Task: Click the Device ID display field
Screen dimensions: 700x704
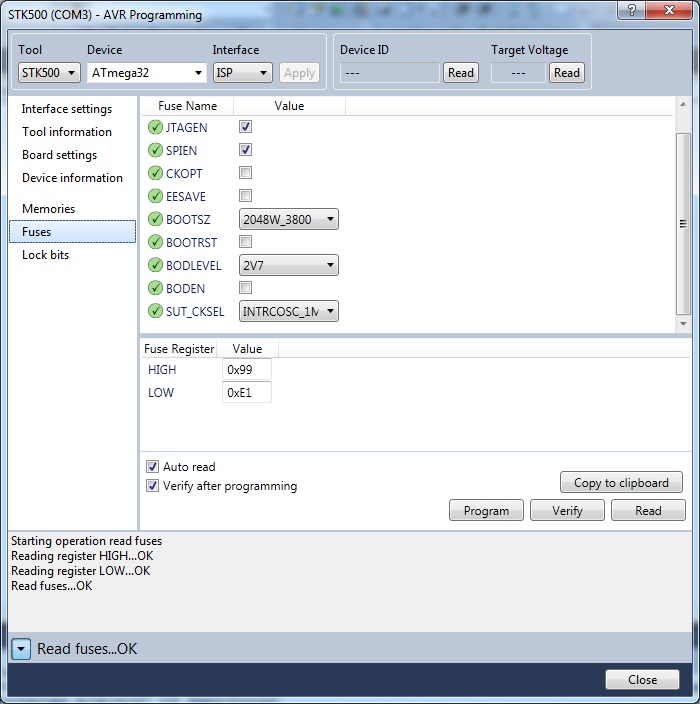Action: pos(389,73)
